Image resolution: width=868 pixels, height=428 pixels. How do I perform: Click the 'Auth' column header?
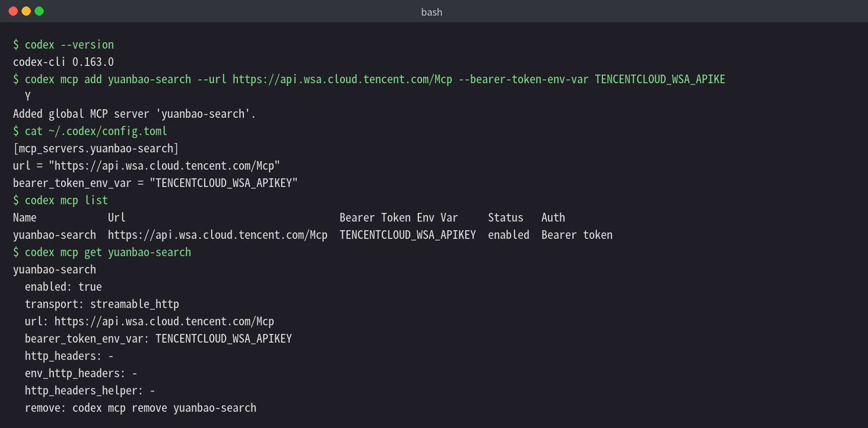(553, 218)
